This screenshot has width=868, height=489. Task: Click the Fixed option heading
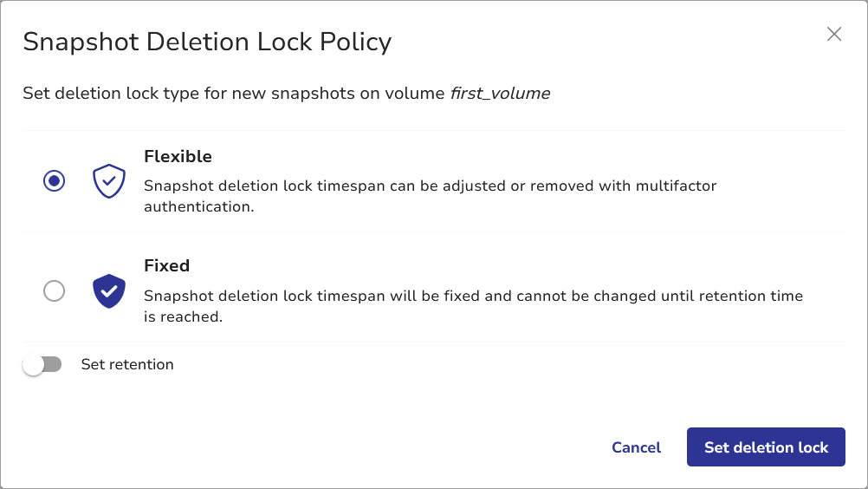click(x=166, y=266)
